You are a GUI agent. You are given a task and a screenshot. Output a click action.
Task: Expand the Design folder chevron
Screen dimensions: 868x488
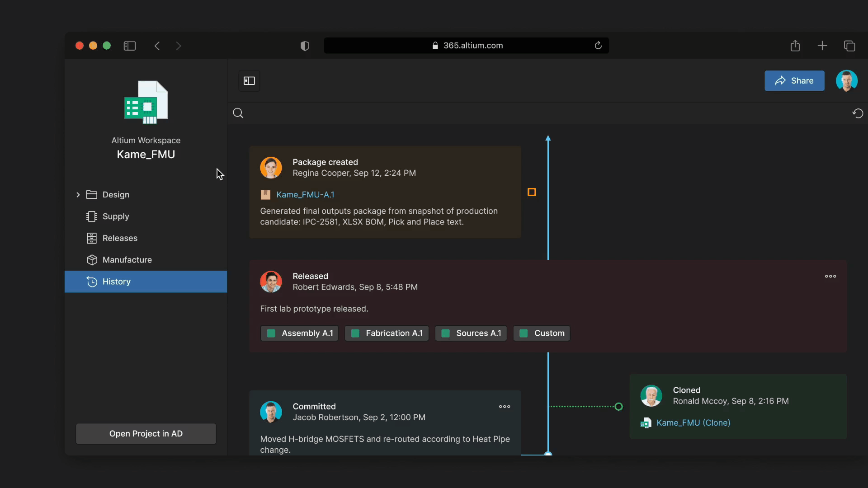tap(78, 195)
